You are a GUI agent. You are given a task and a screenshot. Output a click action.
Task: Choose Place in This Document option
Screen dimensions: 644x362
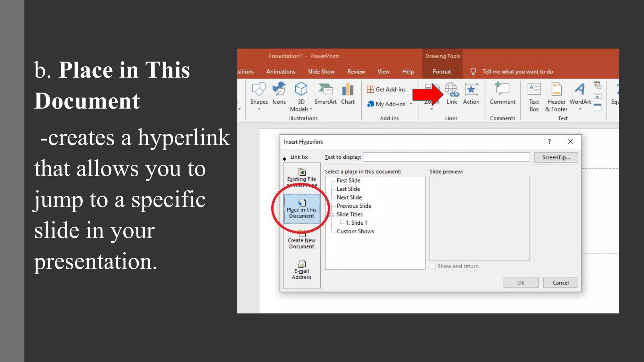302,209
